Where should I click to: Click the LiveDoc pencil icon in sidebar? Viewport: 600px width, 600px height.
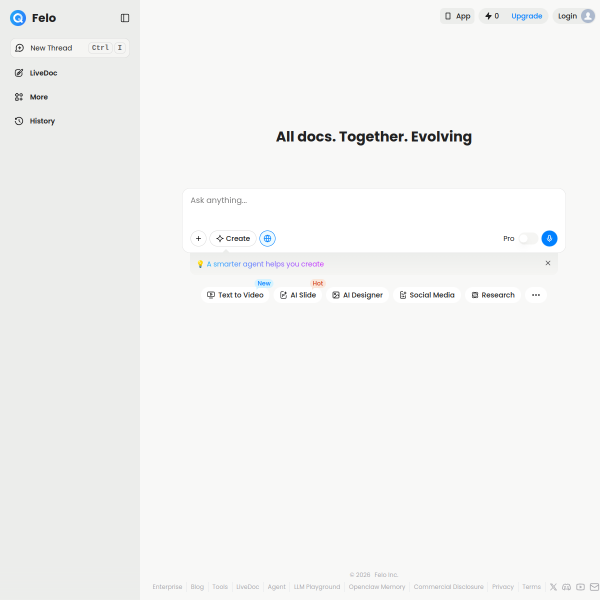19,73
